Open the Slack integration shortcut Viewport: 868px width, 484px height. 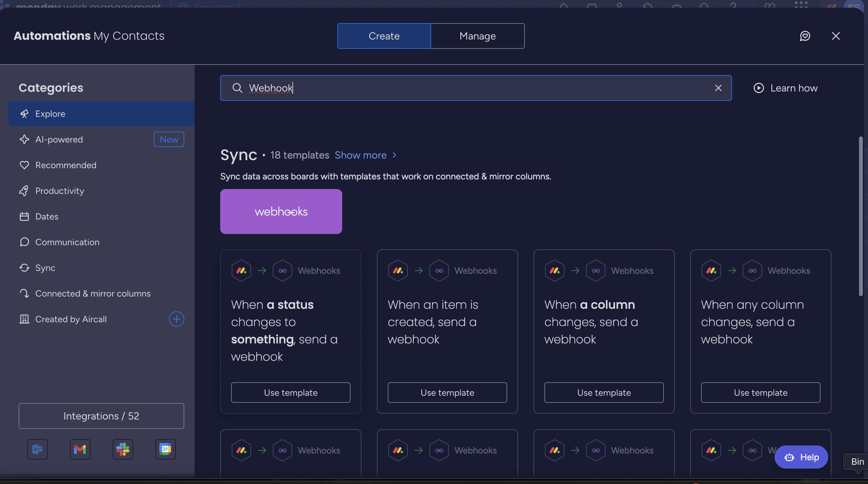(x=123, y=449)
